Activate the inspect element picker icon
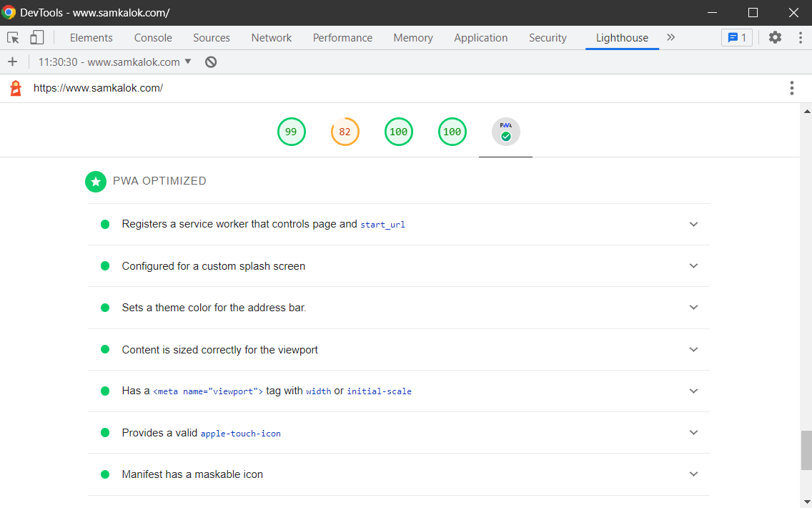The image size is (812, 508). tap(13, 37)
